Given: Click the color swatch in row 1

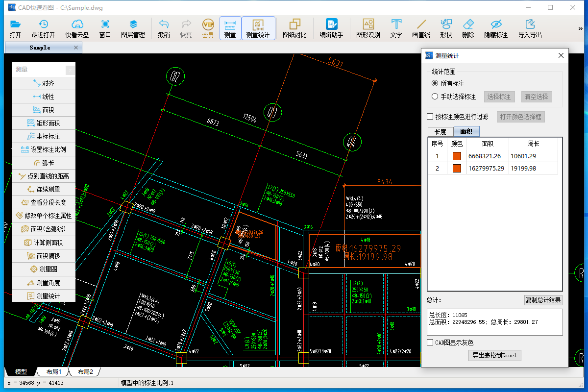Looking at the screenshot, I should pyautogui.click(x=457, y=156).
